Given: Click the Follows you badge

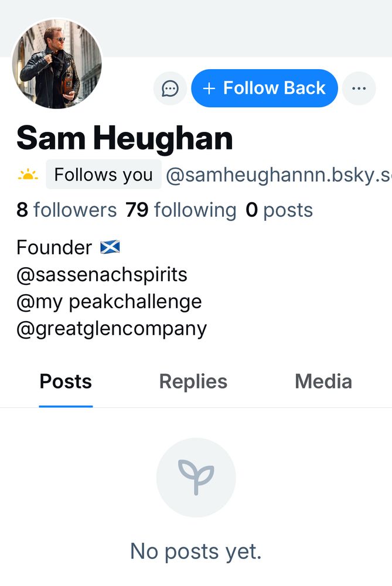Looking at the screenshot, I should [104, 175].
